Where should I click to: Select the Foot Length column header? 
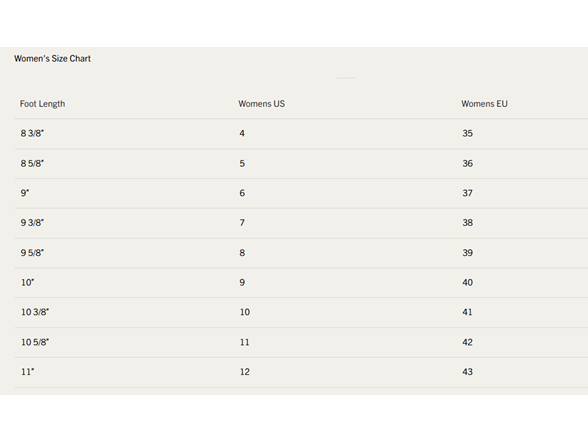point(42,104)
